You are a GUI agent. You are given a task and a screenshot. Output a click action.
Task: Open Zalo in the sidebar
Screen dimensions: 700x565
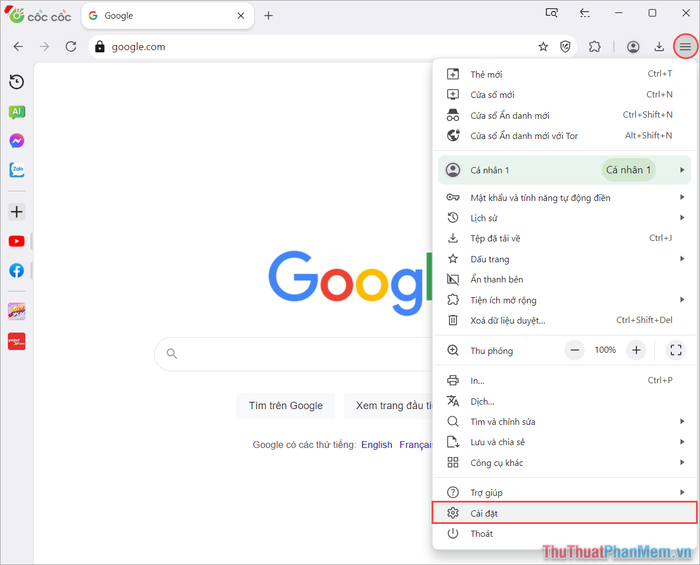[17, 170]
